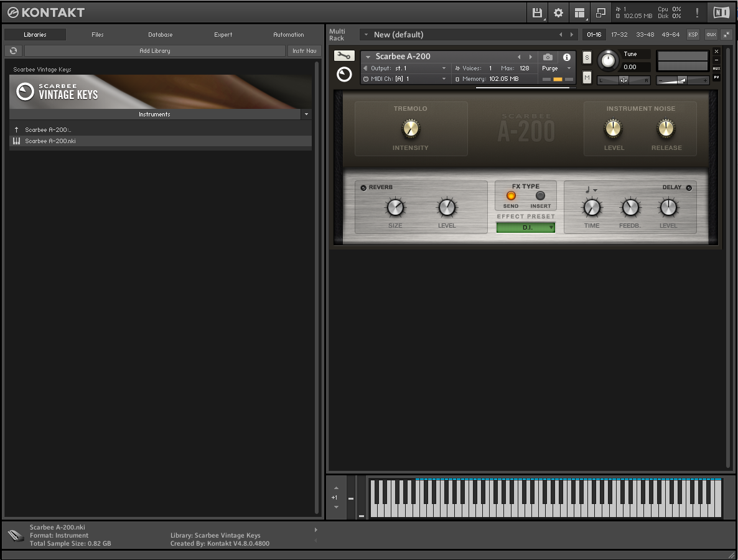Click the Tune knob

point(608,61)
